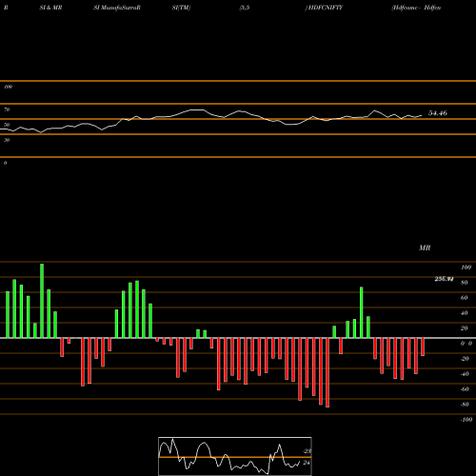Click the tallest green MR histogram bar
The width and height of the screenshot is (476, 476).
(x=42, y=301)
